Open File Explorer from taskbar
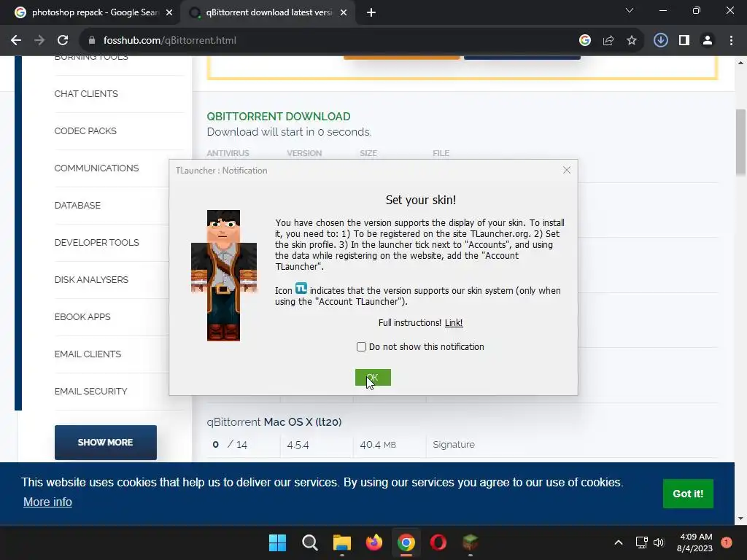The image size is (747, 560). tap(342, 542)
